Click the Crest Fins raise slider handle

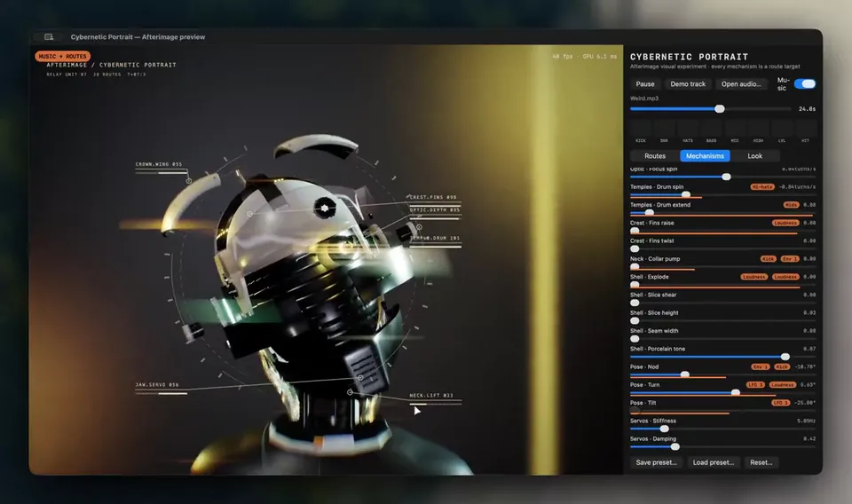[x=635, y=231]
